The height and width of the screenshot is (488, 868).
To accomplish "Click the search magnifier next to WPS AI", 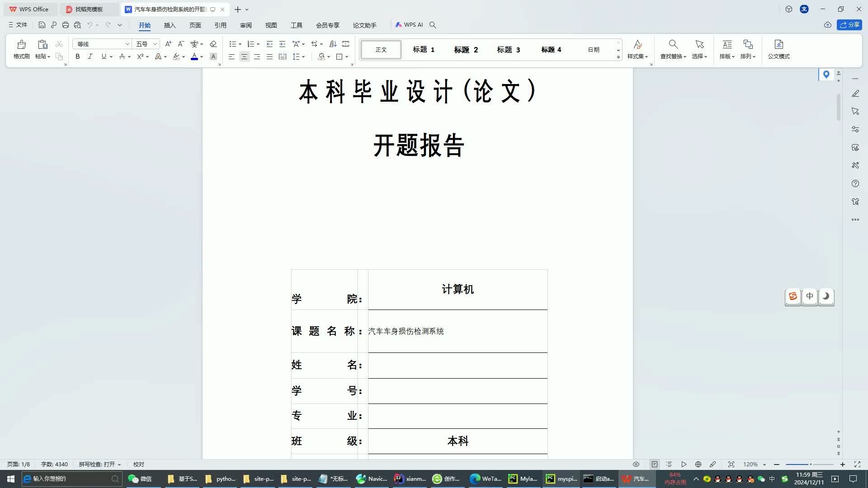I will (x=433, y=25).
